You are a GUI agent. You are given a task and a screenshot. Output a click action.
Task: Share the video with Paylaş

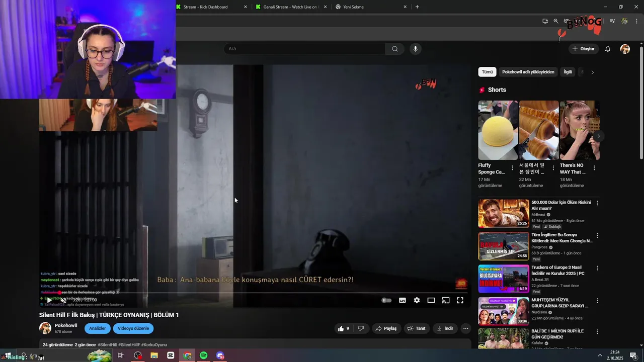coord(386,328)
